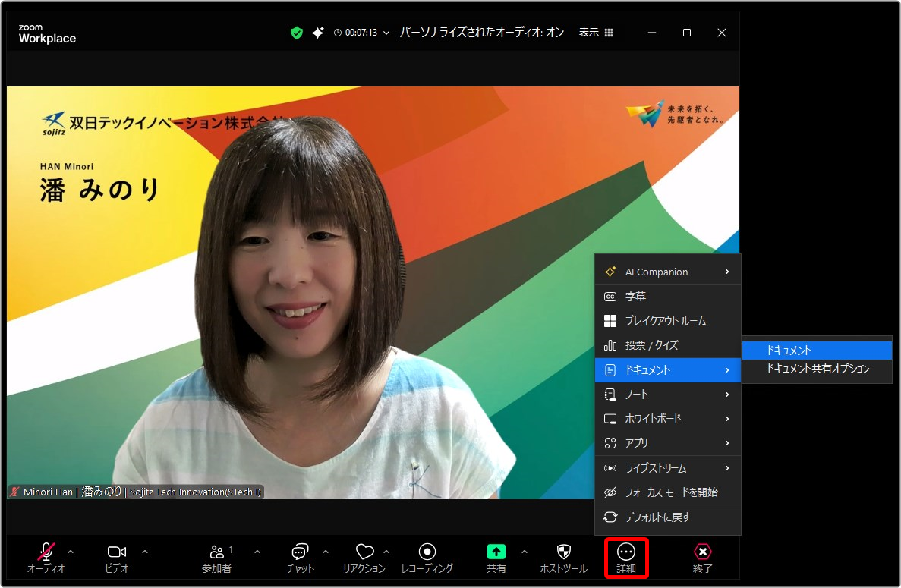Screen dimensions: 901x588
Task: Click the 表示 view button
Action: point(588,33)
